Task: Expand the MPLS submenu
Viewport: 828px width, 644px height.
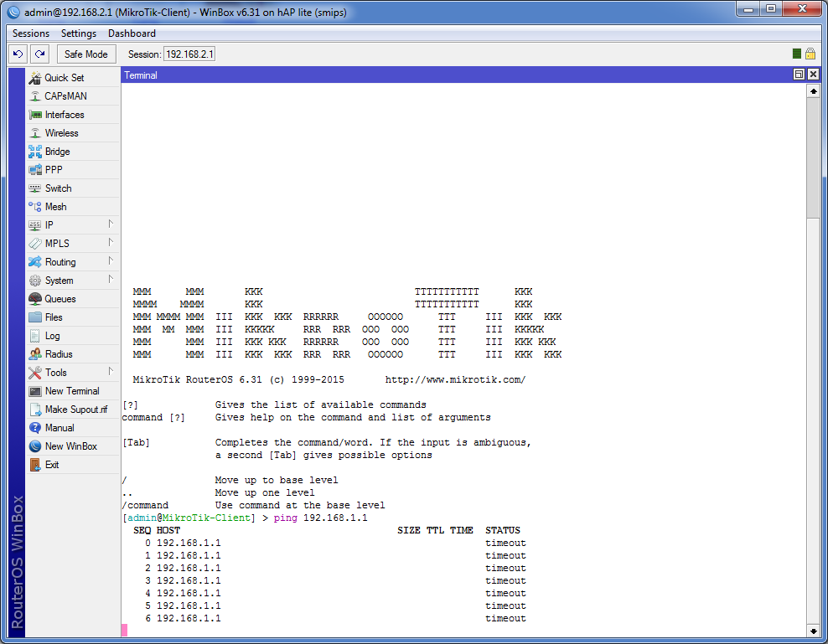Action: click(111, 243)
